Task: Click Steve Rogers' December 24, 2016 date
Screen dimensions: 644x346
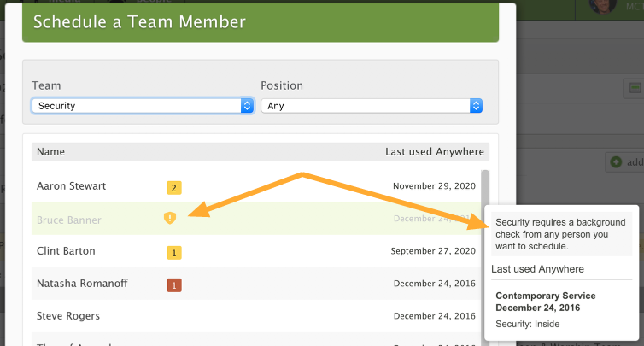Action: pos(435,315)
